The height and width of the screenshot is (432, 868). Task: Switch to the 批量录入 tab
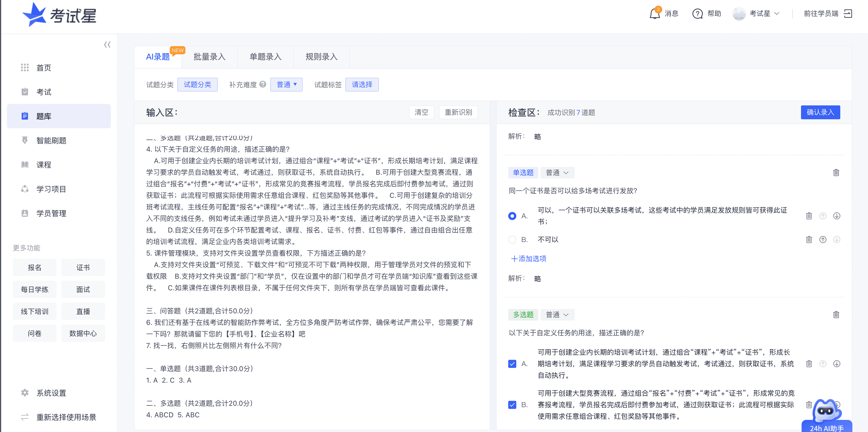209,57
